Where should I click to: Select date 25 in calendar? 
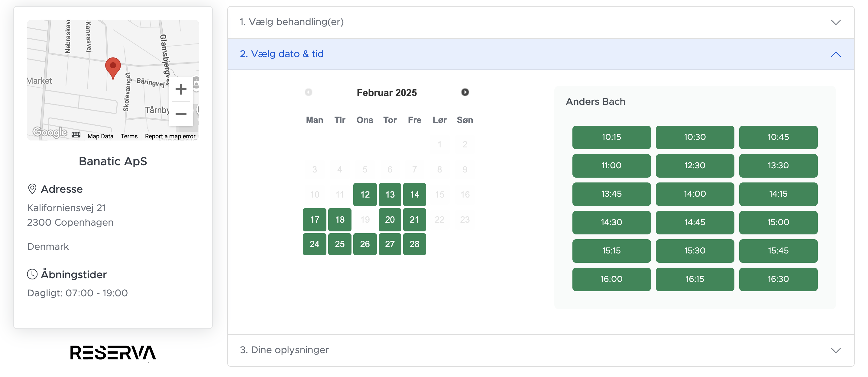point(340,244)
